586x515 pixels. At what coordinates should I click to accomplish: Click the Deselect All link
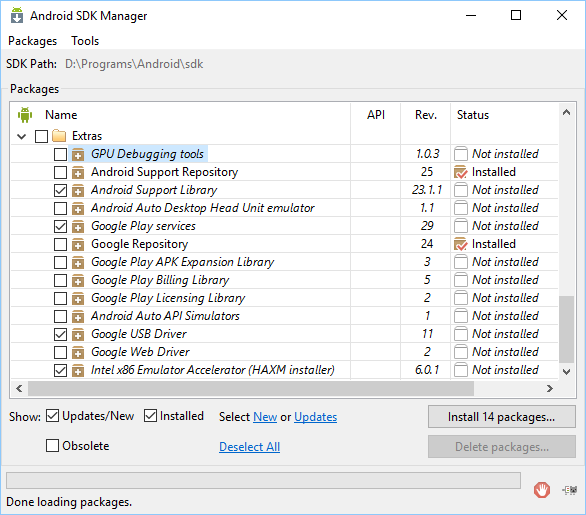(249, 447)
